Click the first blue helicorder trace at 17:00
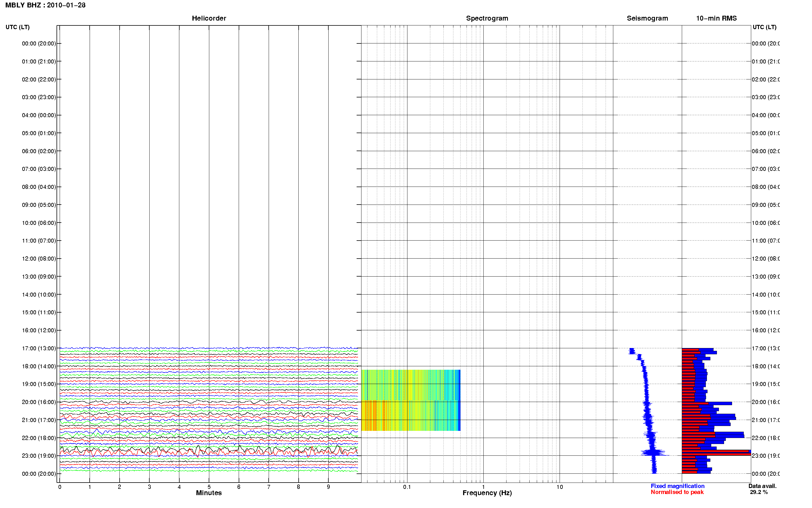The width and height of the screenshot is (812, 508). pyautogui.click(x=208, y=348)
